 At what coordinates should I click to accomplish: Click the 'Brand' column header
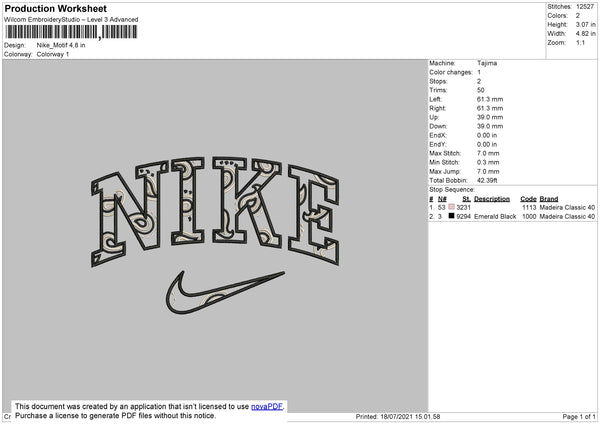(549, 199)
